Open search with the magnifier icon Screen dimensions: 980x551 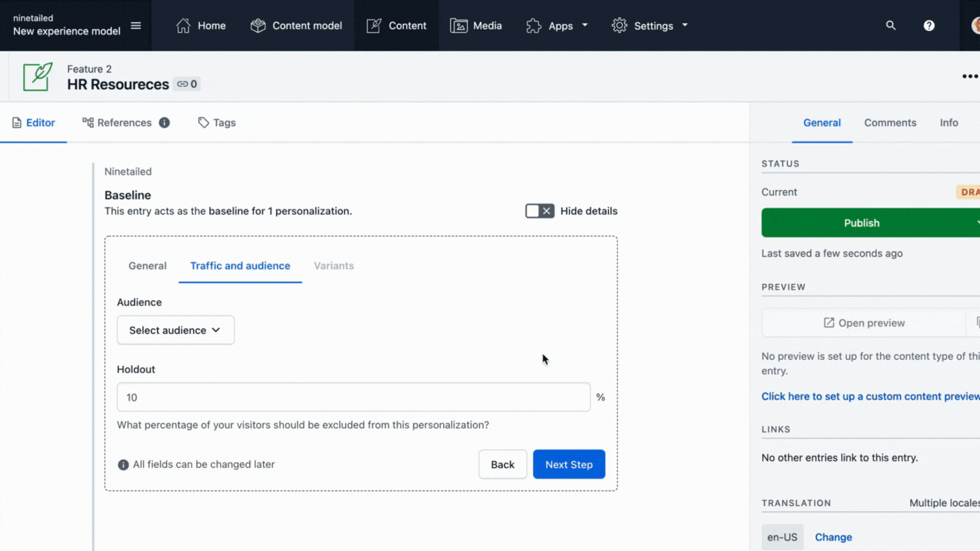[891, 26]
